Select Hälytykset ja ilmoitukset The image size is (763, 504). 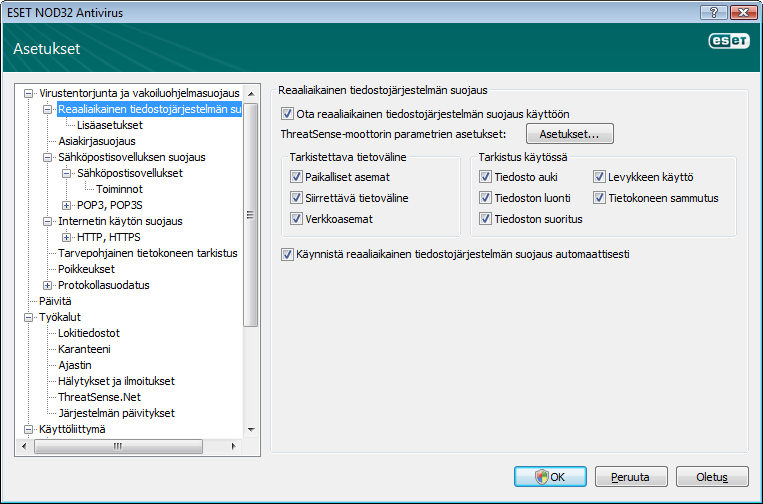pyautogui.click(x=116, y=381)
